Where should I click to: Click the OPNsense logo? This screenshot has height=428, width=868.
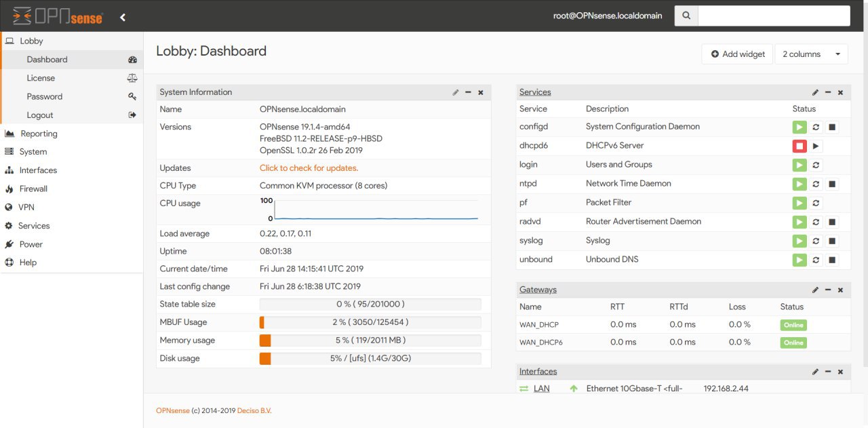click(x=58, y=15)
